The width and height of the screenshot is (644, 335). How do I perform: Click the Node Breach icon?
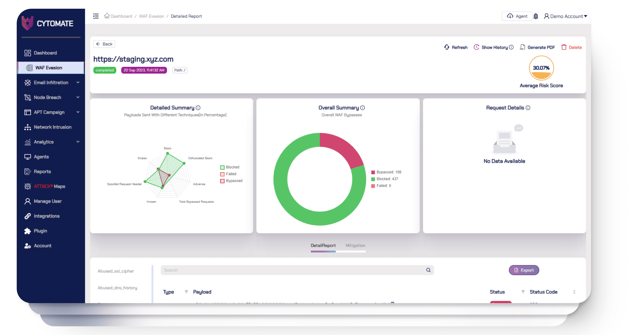(x=27, y=97)
